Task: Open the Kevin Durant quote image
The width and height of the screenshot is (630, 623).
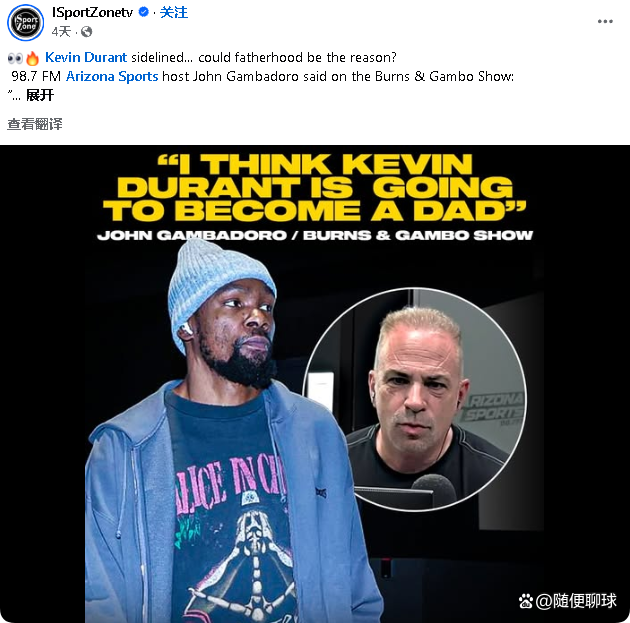Action: click(315, 384)
